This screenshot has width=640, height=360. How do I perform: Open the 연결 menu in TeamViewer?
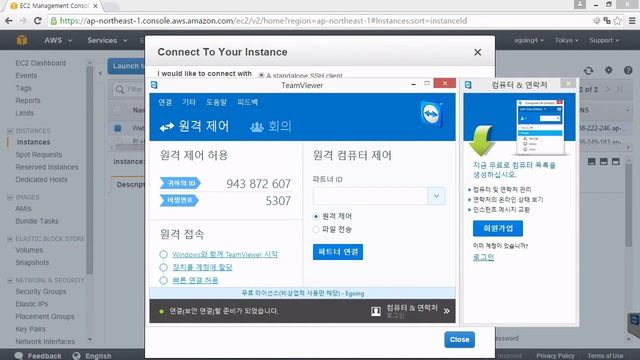point(165,102)
